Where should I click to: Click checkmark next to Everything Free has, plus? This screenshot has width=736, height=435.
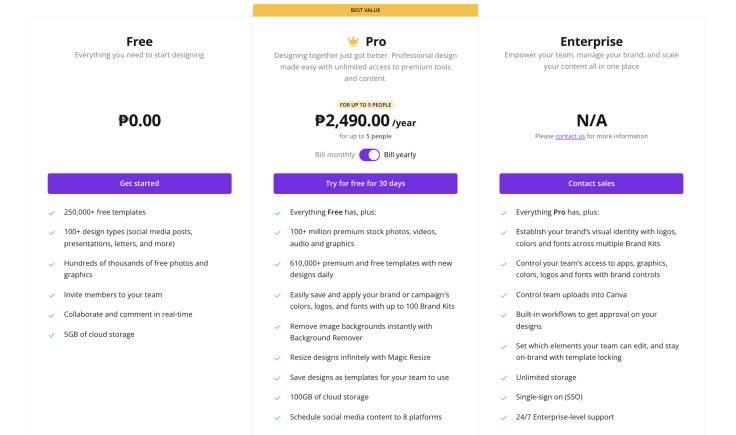pyautogui.click(x=277, y=213)
